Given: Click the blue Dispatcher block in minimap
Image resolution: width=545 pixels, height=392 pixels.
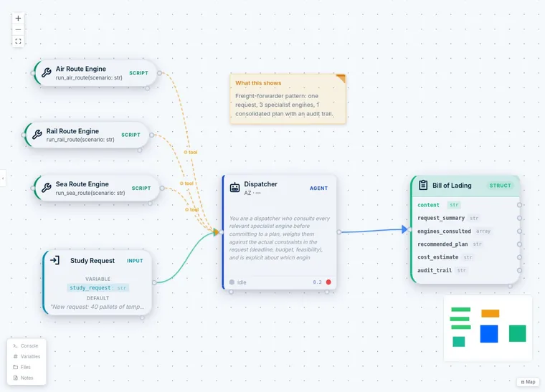Looking at the screenshot, I should click(x=488, y=334).
